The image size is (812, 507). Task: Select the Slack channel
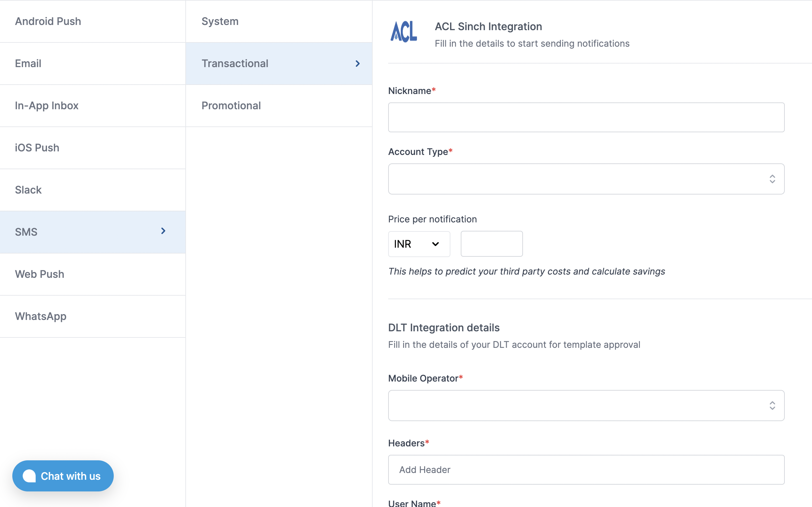pyautogui.click(x=28, y=190)
